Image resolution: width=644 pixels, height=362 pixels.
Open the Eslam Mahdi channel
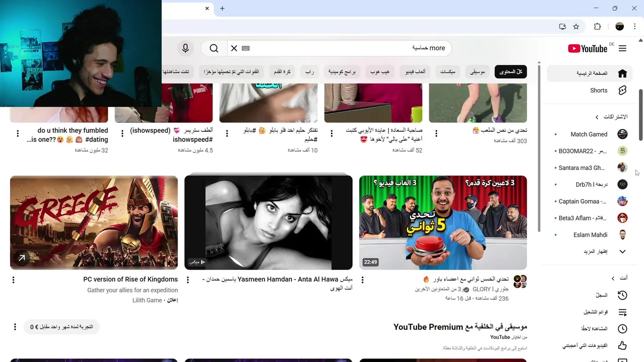click(x=590, y=235)
